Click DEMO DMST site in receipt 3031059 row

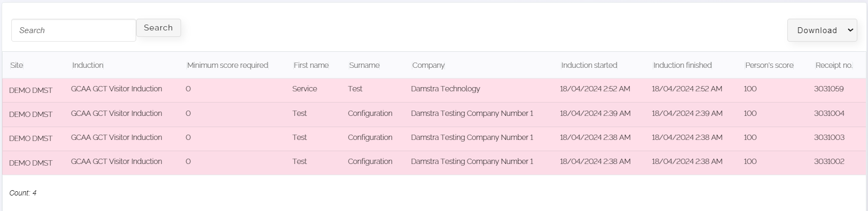31,90
